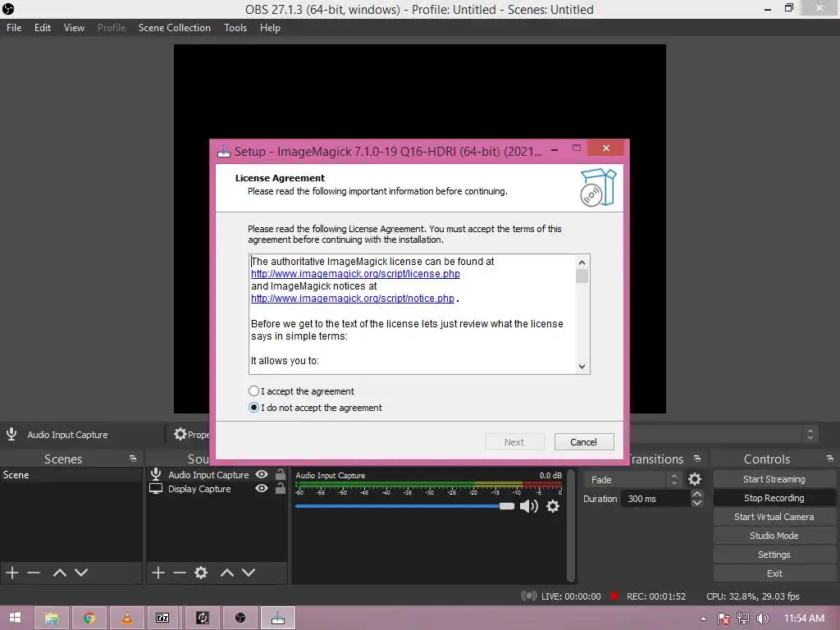840x630 pixels.
Task: Toggle visibility of Audio Input Capture source
Action: tap(262, 475)
